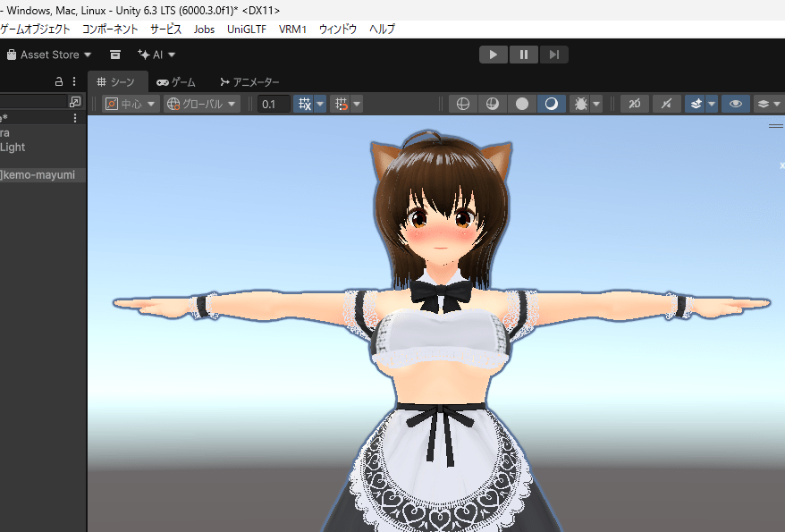Viewport: 785px width, 532px height.
Task: Open the Asset Store dropdown
Action: (x=49, y=55)
